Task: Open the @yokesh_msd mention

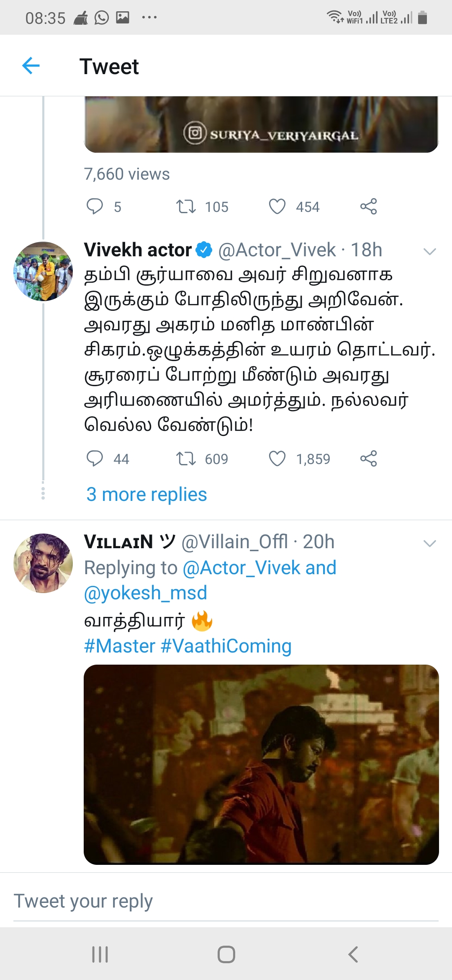Action: click(x=146, y=593)
